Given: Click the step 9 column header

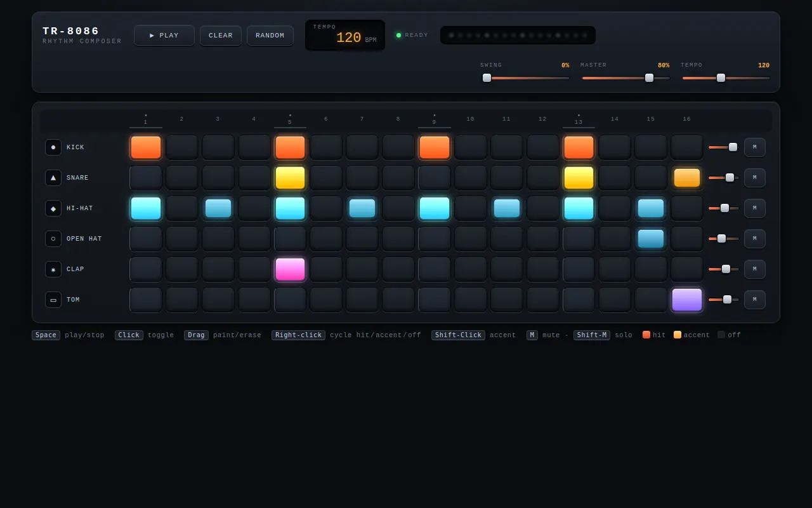Looking at the screenshot, I should [x=435, y=119].
